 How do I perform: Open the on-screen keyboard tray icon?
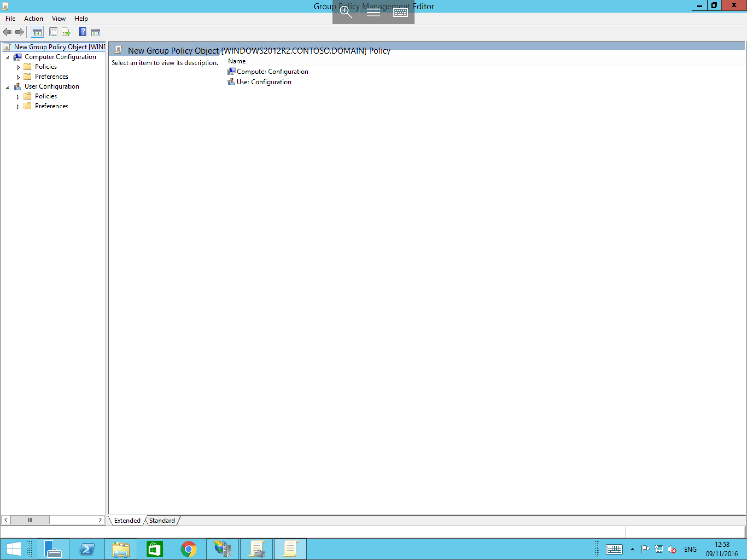(614, 549)
